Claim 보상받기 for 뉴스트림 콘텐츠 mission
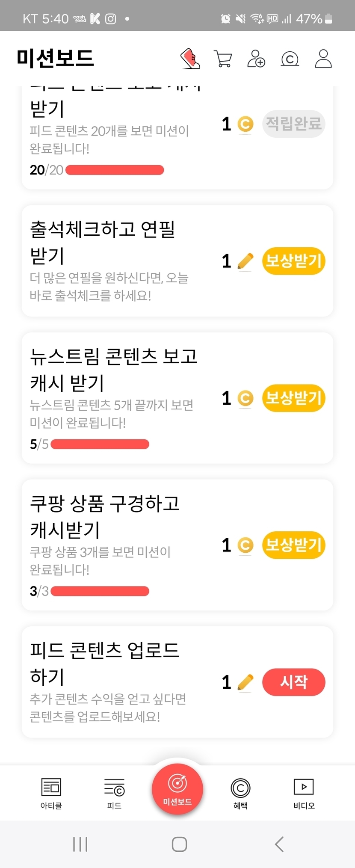 [293, 398]
